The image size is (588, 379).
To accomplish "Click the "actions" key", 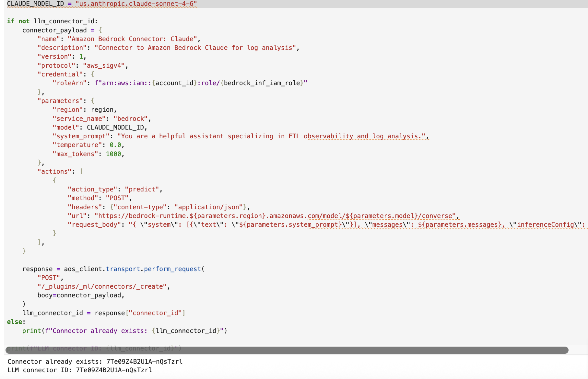I will point(54,171).
